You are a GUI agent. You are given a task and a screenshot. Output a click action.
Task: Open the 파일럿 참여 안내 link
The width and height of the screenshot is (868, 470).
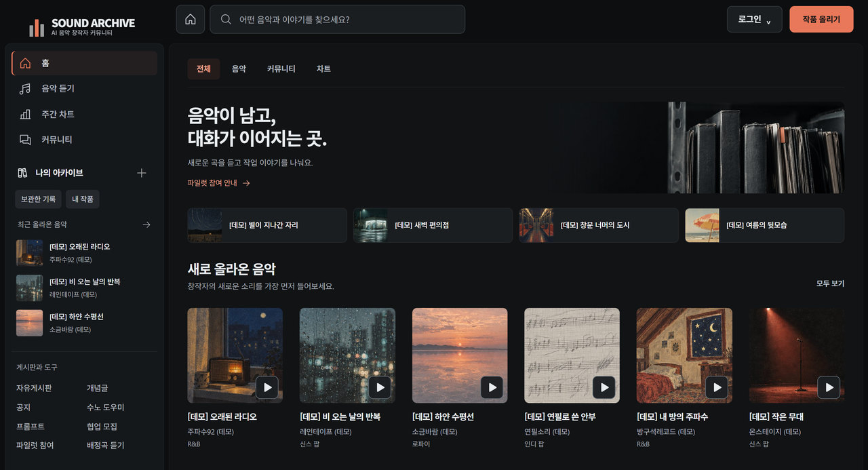click(x=219, y=183)
